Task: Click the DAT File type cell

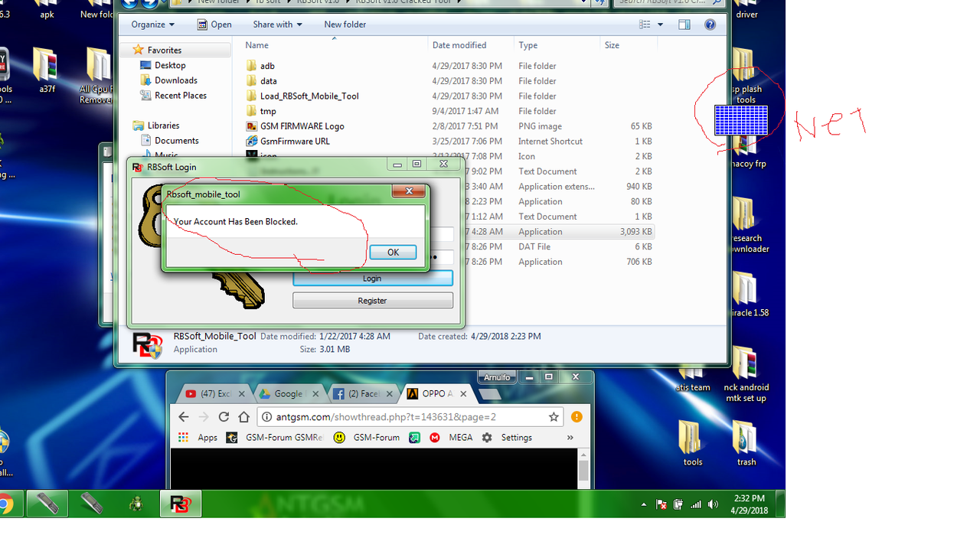Action: (534, 247)
